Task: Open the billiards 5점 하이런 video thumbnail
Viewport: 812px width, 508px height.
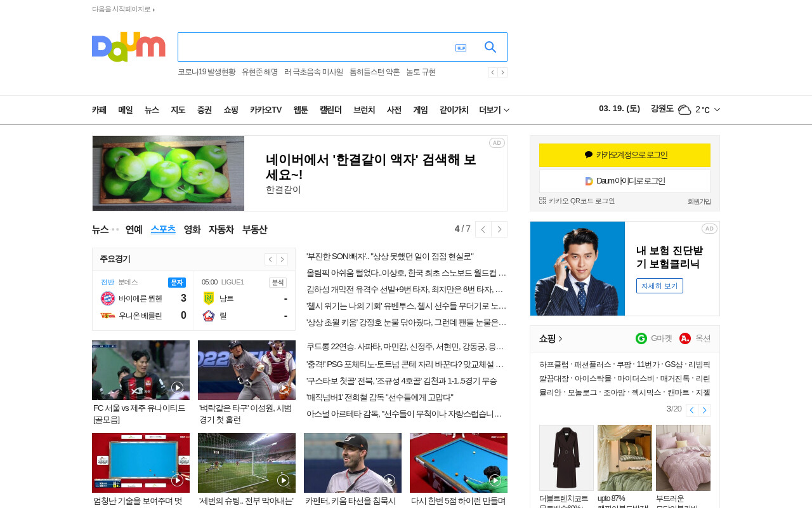Action: click(x=459, y=463)
